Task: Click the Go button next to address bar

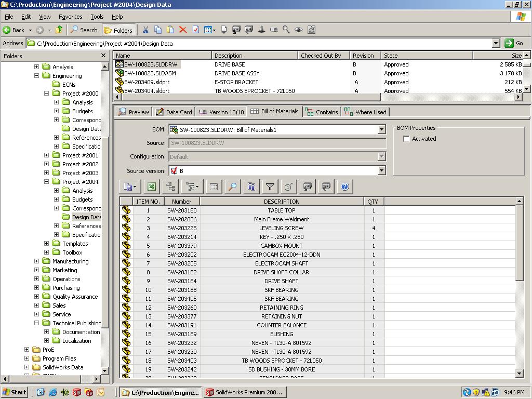Action: pos(514,44)
